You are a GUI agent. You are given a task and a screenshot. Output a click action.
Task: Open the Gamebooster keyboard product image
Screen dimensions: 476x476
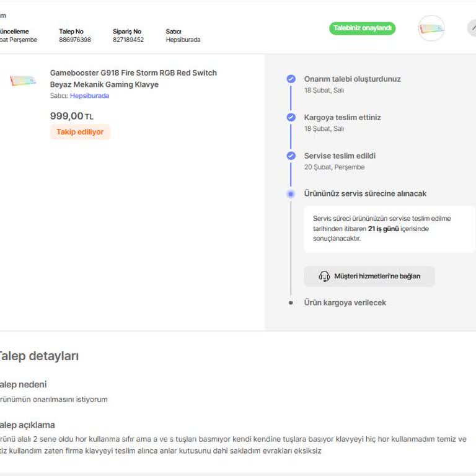pos(23,81)
